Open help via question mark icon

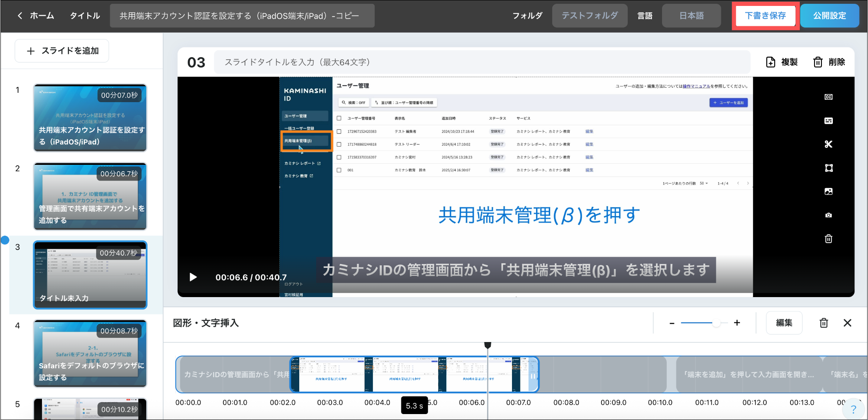[854, 409]
